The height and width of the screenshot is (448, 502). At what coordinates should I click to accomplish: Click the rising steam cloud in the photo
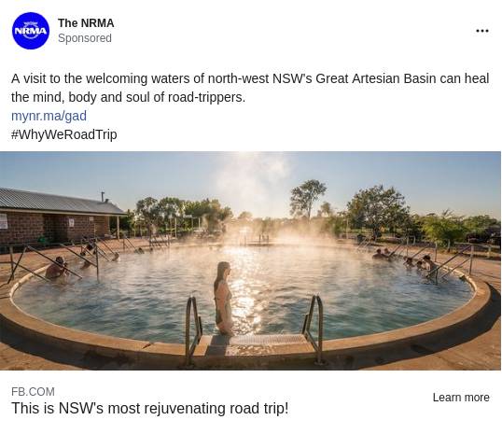[x=253, y=192]
